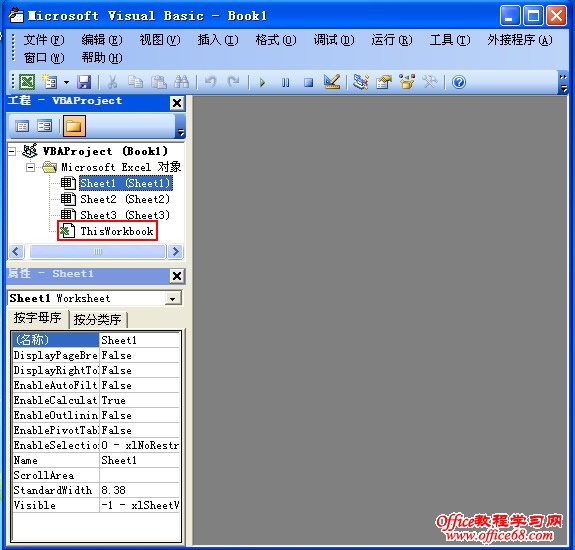575x550 pixels.
Task: Collapse the Microsoft Excel objects folder
Action: [x=30, y=168]
